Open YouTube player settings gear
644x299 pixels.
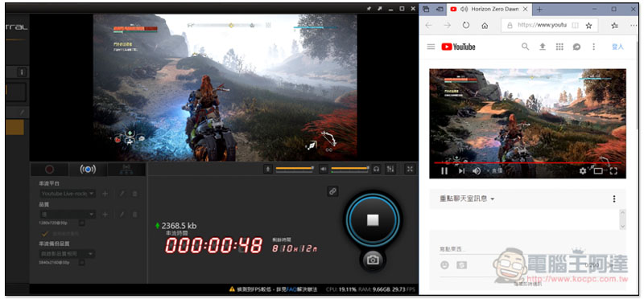[583, 171]
